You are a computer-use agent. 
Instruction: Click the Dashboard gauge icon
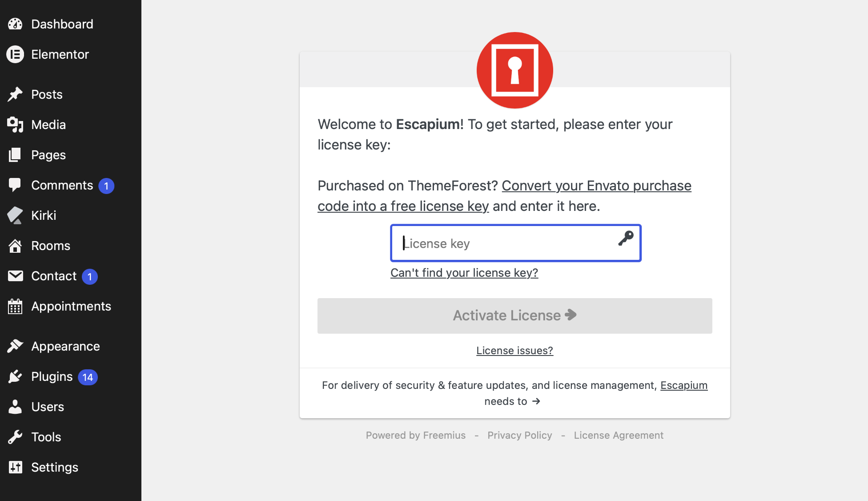15,24
